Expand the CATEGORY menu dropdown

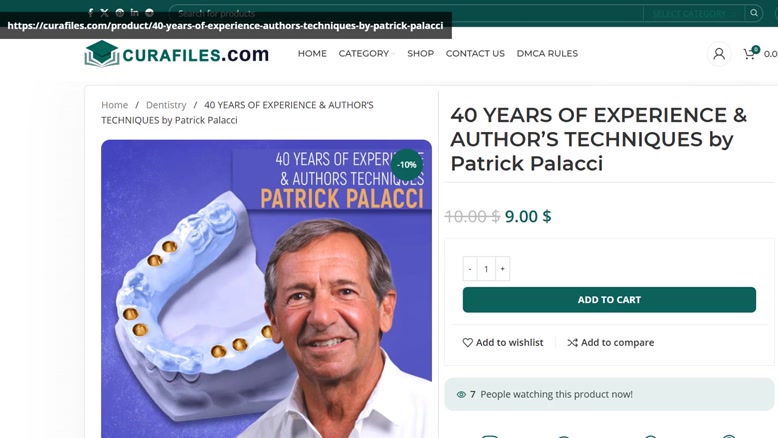(367, 54)
